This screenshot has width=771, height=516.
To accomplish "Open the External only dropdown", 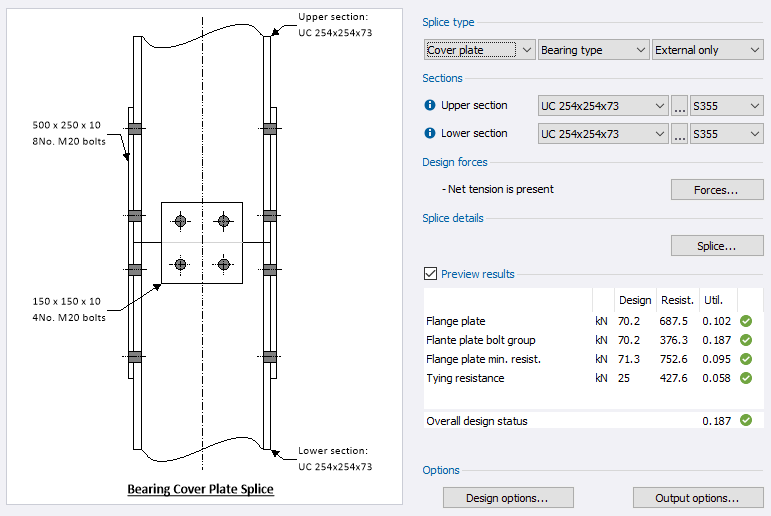I will [708, 50].
